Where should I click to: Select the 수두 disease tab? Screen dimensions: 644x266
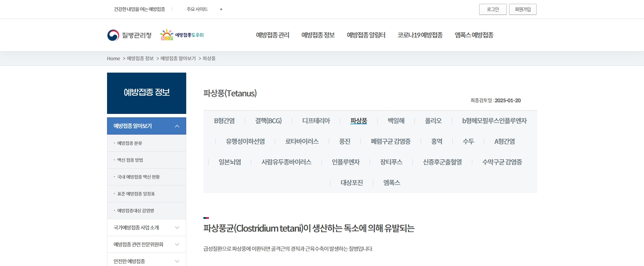coord(468,141)
